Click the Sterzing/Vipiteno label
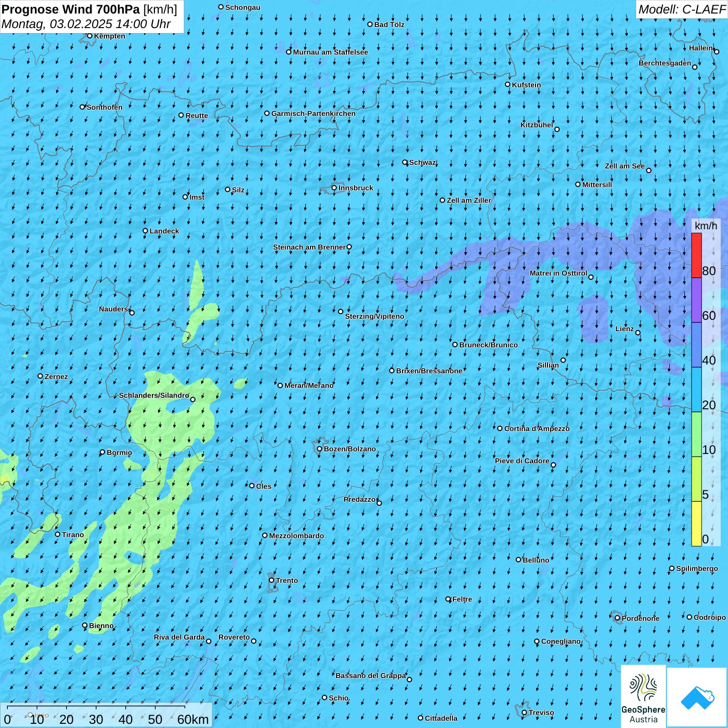728x728 pixels. point(374,316)
